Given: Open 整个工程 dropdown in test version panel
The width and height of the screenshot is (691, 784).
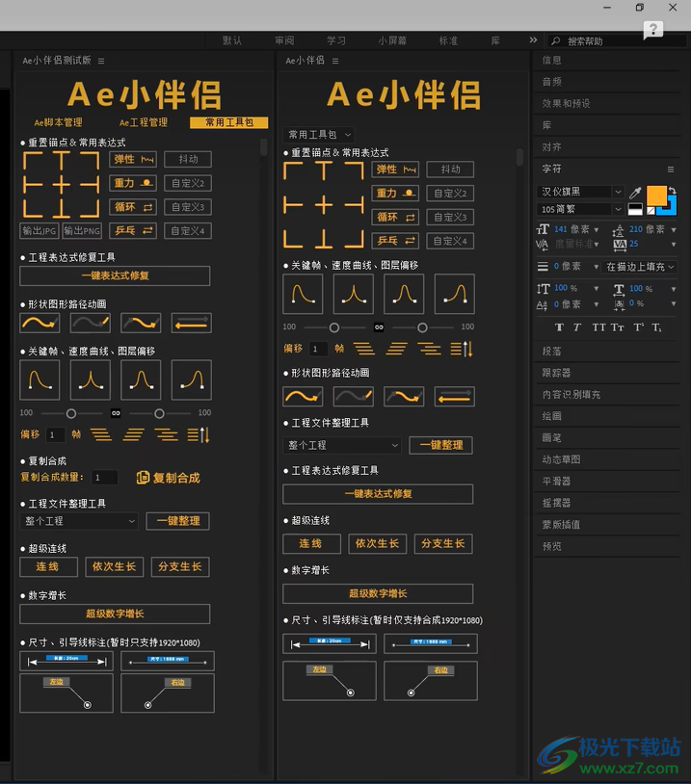Looking at the screenshot, I should point(79,521).
